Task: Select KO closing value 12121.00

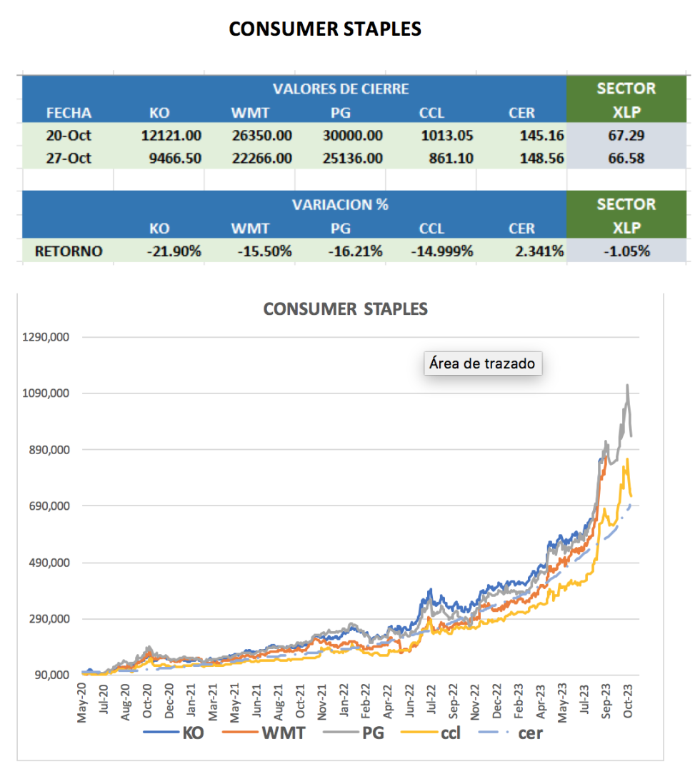Action: [x=171, y=135]
